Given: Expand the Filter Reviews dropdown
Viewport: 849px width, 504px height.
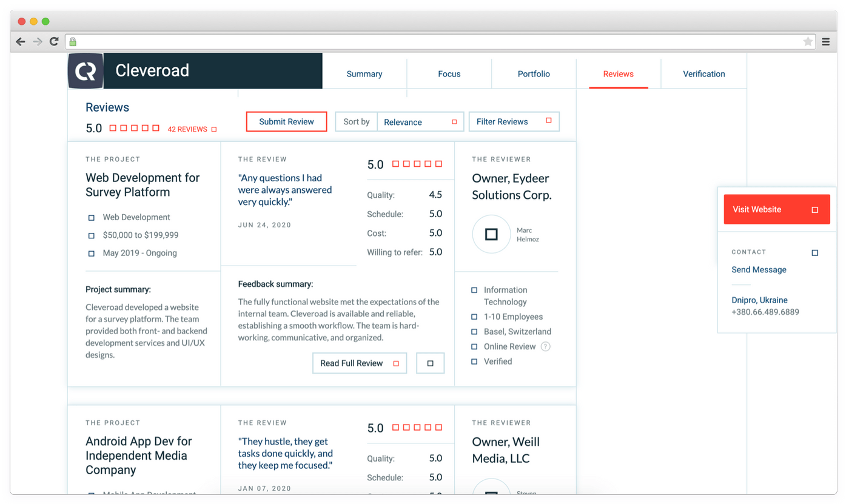Looking at the screenshot, I should (514, 121).
